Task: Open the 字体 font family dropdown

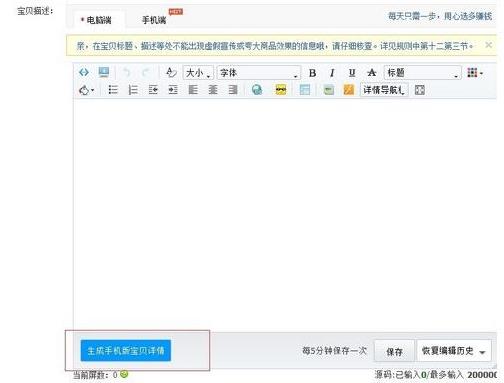Action: pos(259,73)
